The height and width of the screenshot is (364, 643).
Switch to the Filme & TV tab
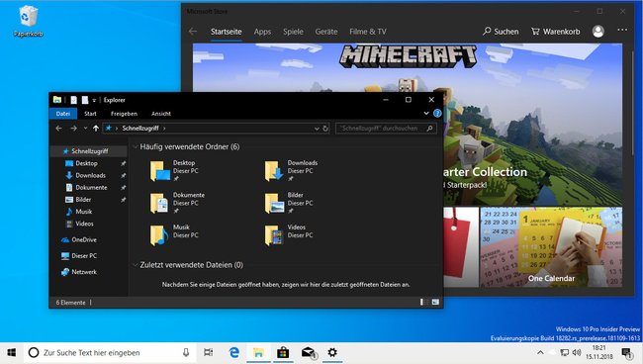click(368, 32)
